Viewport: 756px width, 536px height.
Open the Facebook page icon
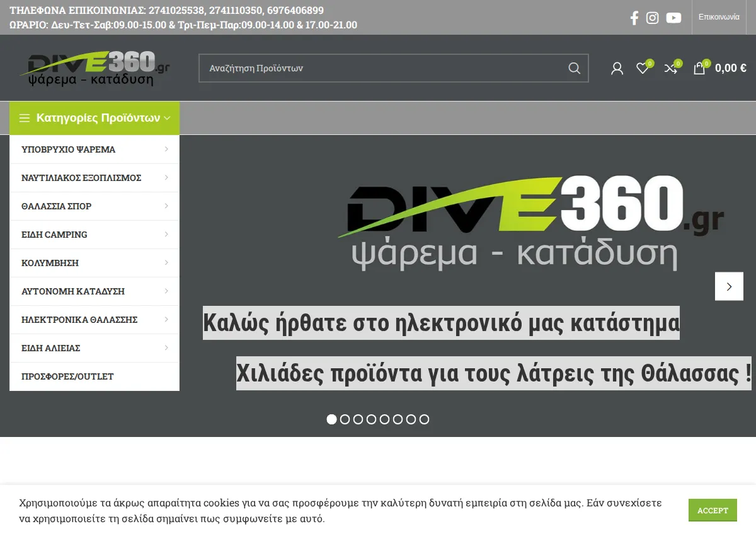pos(634,18)
